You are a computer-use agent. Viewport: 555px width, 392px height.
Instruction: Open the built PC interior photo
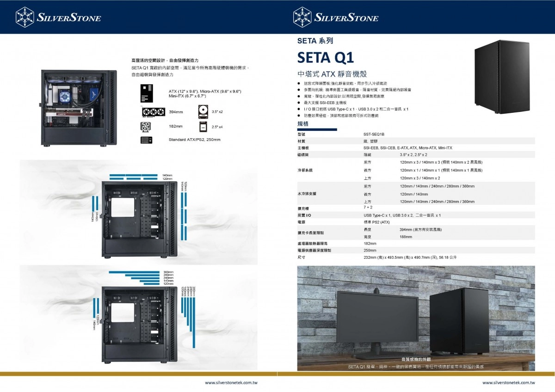pos(80,108)
